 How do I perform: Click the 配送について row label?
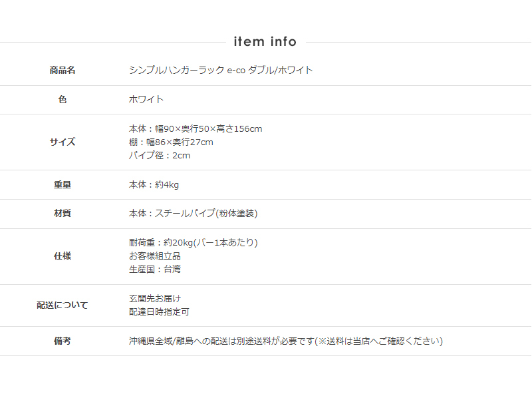coord(63,305)
